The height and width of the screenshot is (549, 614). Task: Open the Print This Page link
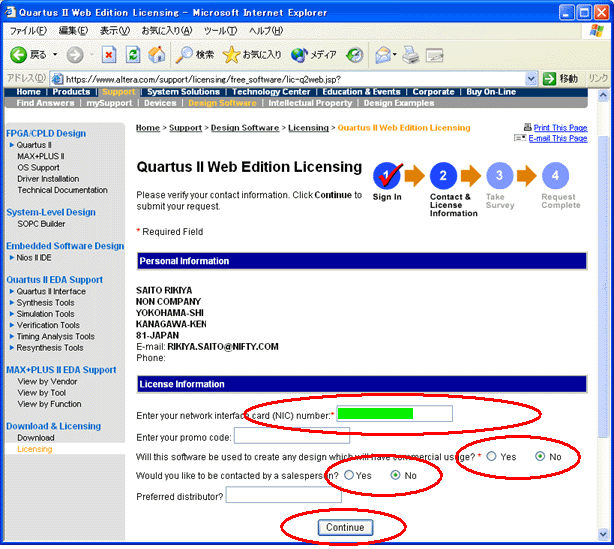560,128
